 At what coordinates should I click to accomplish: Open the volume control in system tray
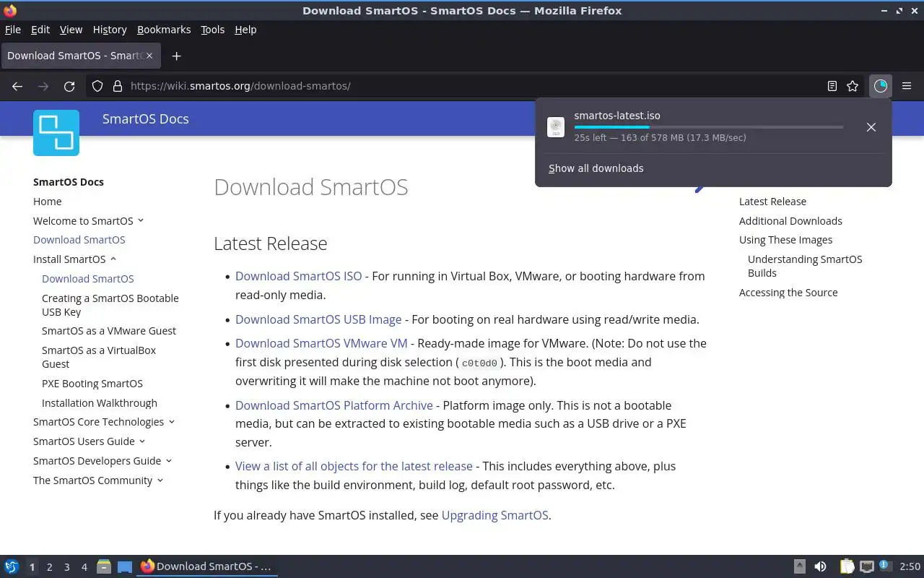pyautogui.click(x=820, y=566)
